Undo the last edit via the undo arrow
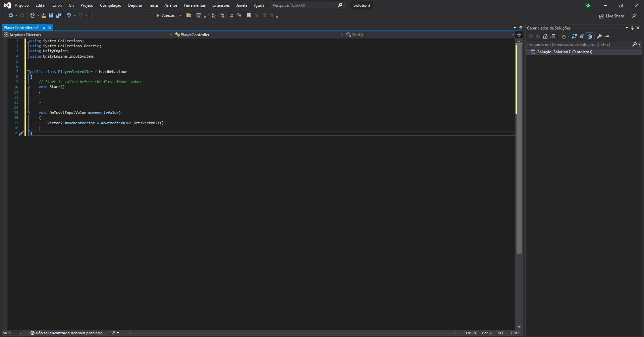 pos(69,15)
